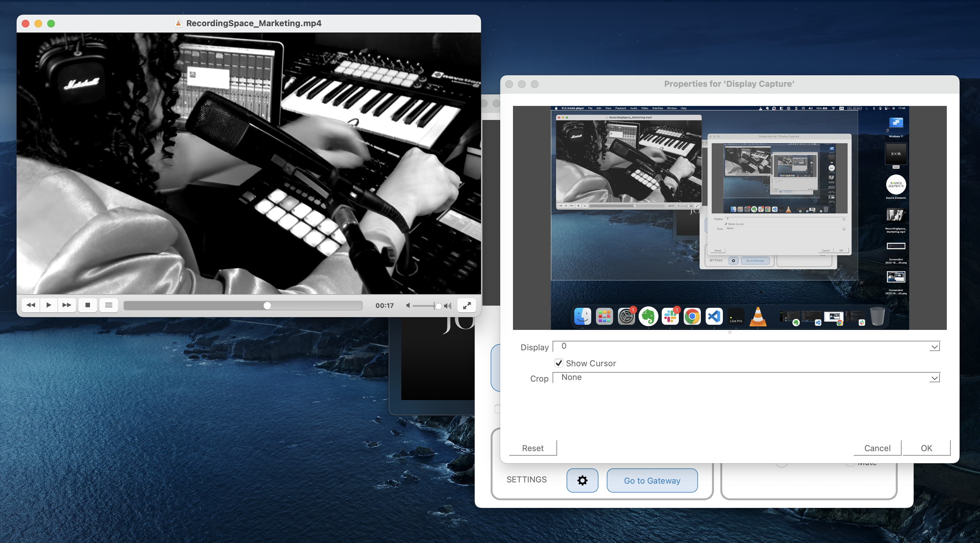The image size is (980, 543).
Task: Click the VLC seek bar handle
Action: (267, 306)
